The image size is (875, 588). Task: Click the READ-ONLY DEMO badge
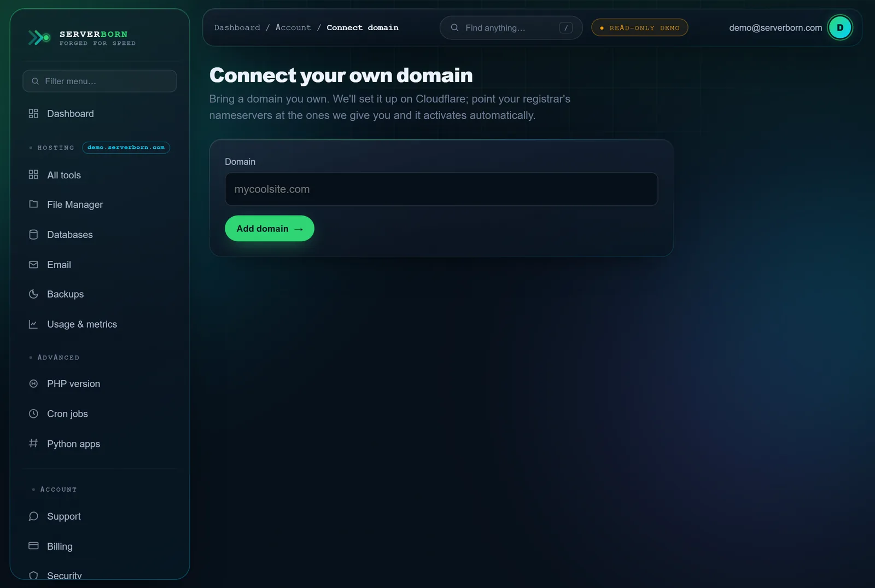tap(639, 27)
